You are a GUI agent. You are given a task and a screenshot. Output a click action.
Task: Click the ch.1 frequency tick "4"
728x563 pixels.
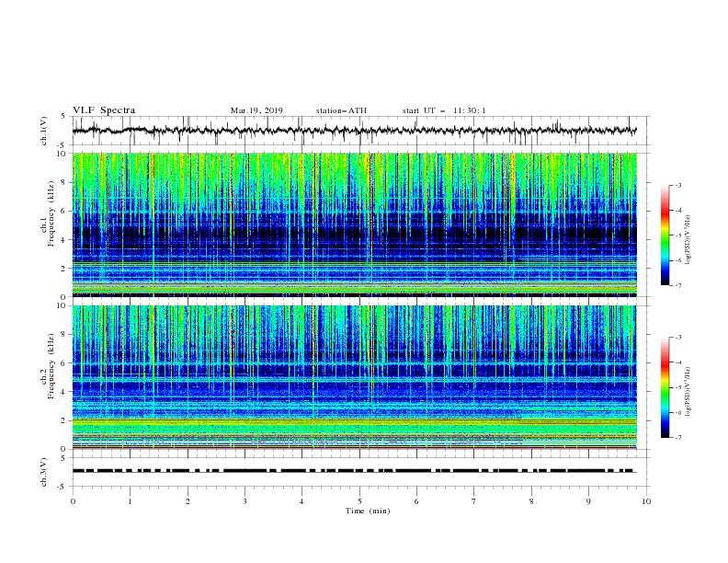tap(64, 240)
